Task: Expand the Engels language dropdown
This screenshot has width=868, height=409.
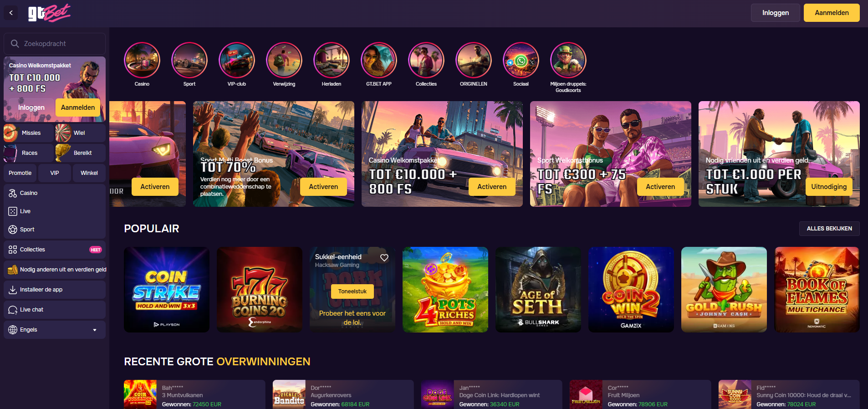Action: (x=95, y=330)
